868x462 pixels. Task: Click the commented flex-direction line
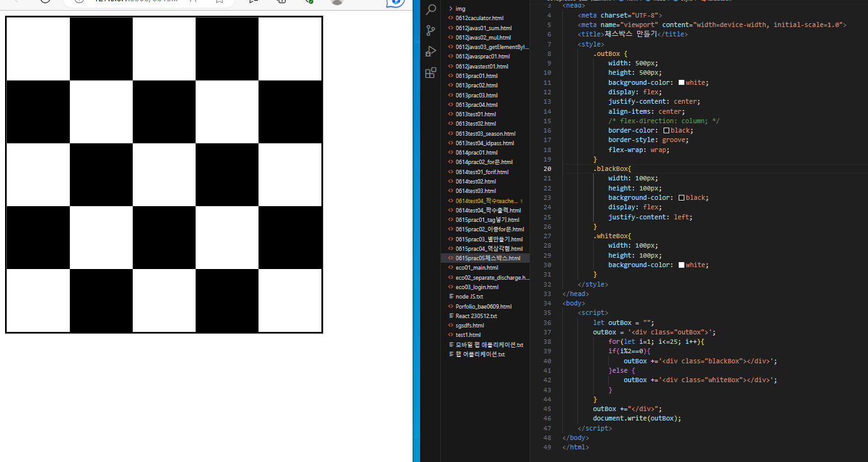pos(664,121)
